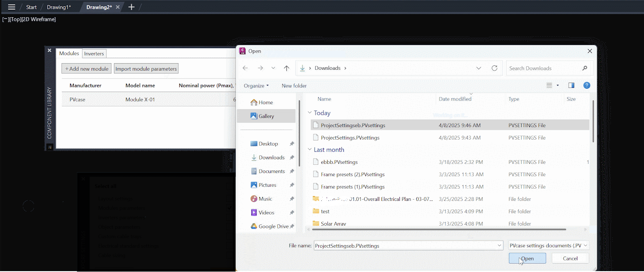
Task: Open the PVcase settings file type dropdown
Action: 549,246
